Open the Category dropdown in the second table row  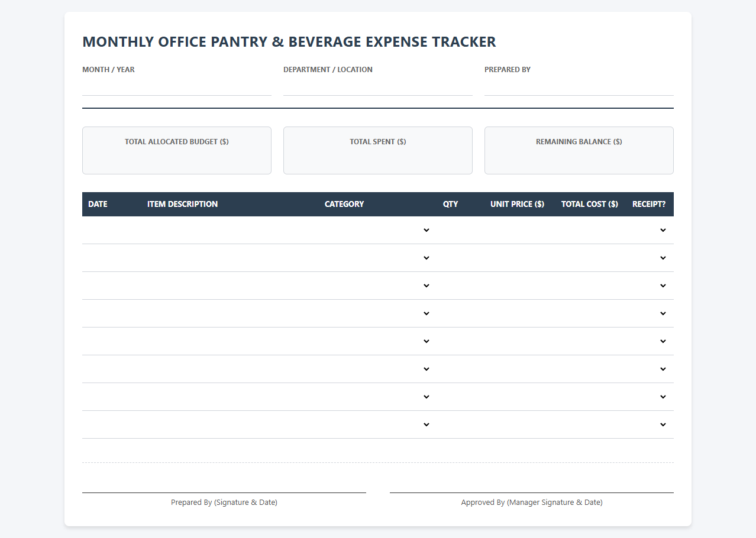[x=378, y=258]
